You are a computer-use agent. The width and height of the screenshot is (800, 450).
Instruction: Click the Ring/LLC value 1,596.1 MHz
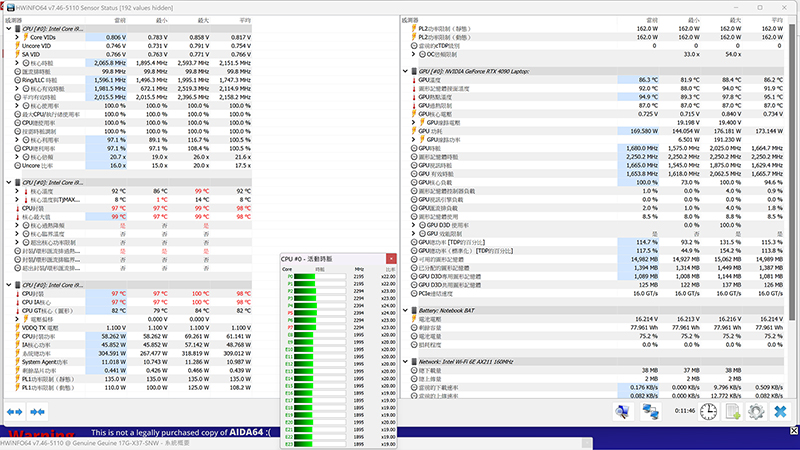tap(110, 80)
